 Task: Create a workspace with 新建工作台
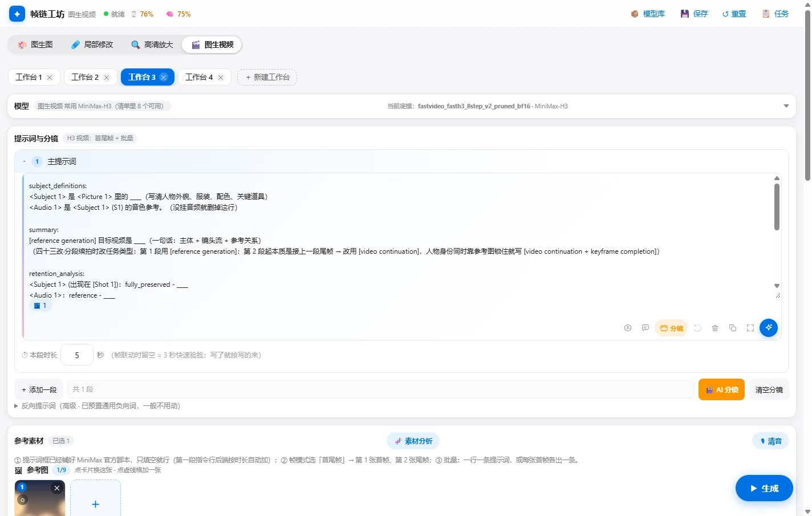(267, 77)
